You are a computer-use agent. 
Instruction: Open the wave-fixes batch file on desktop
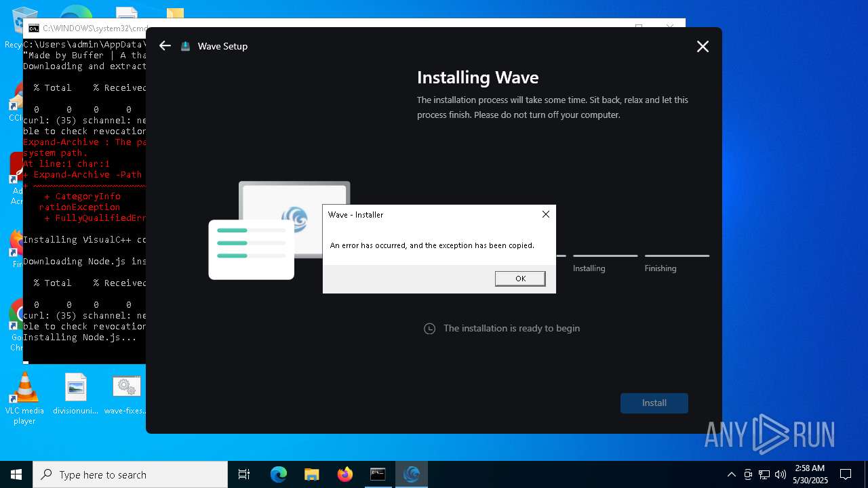[125, 394]
